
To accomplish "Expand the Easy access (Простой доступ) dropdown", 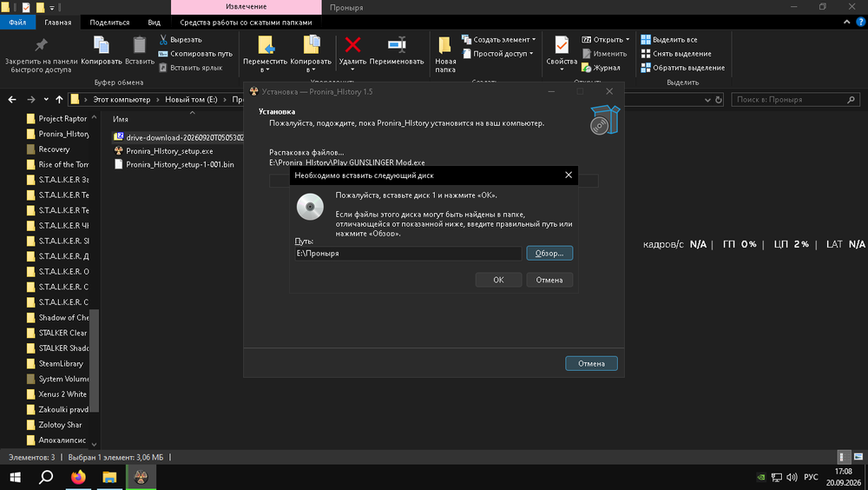I will coord(531,54).
